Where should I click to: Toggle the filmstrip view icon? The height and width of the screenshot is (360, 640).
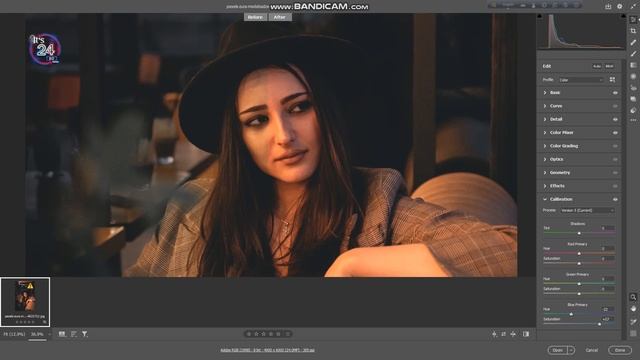(x=62, y=334)
